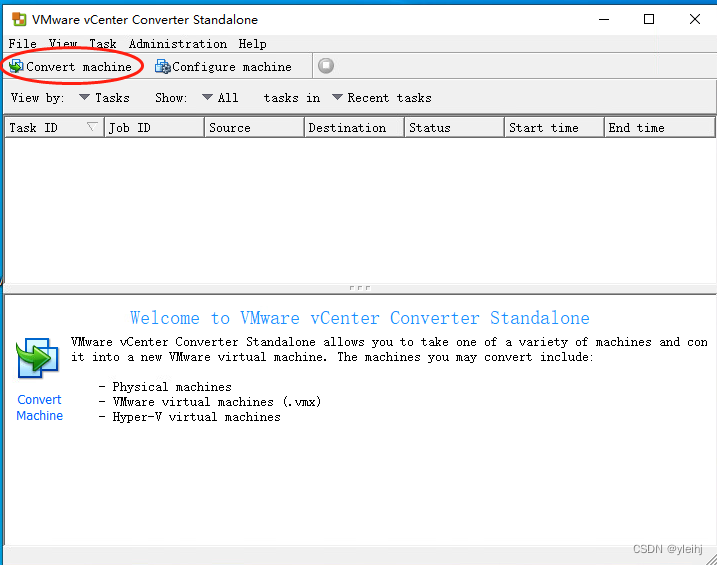Click the 'Welcome to VMware vCenter Converter Standalone' heading
The width and height of the screenshot is (717, 565).
tap(360, 318)
